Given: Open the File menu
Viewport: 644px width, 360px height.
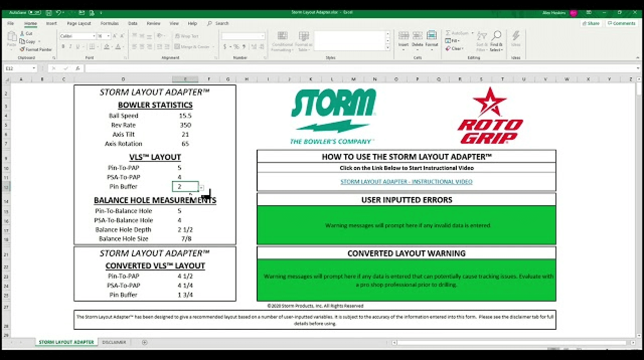Looking at the screenshot, I should 11,24.
